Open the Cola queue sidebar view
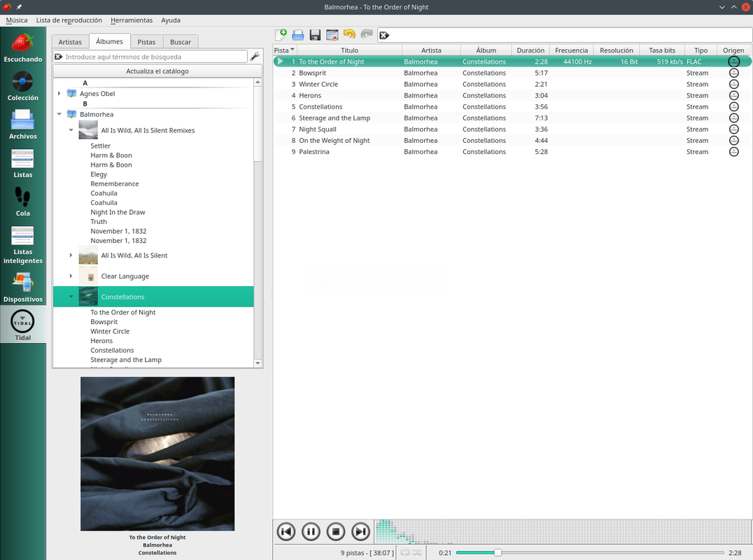Viewport: 753px width, 560px height. 22,201
